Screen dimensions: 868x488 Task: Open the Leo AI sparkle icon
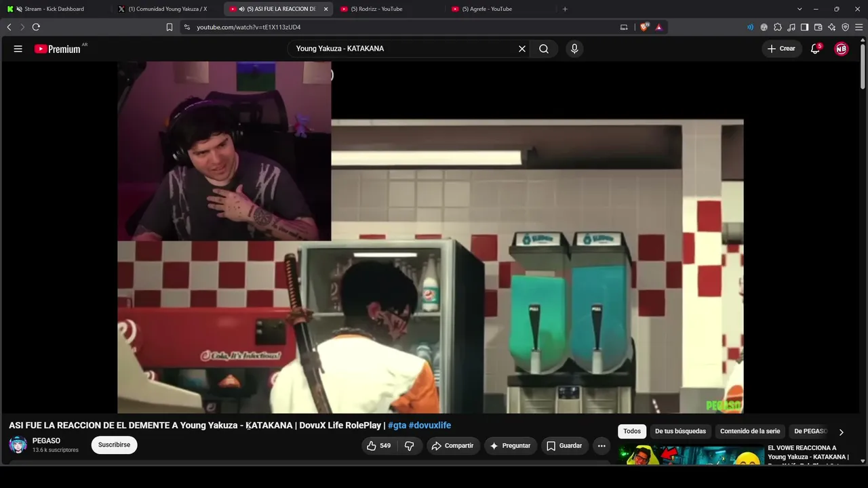click(x=831, y=27)
